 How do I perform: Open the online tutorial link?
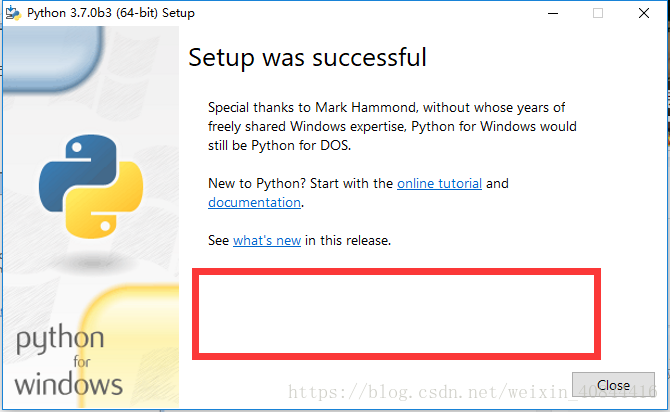point(439,184)
